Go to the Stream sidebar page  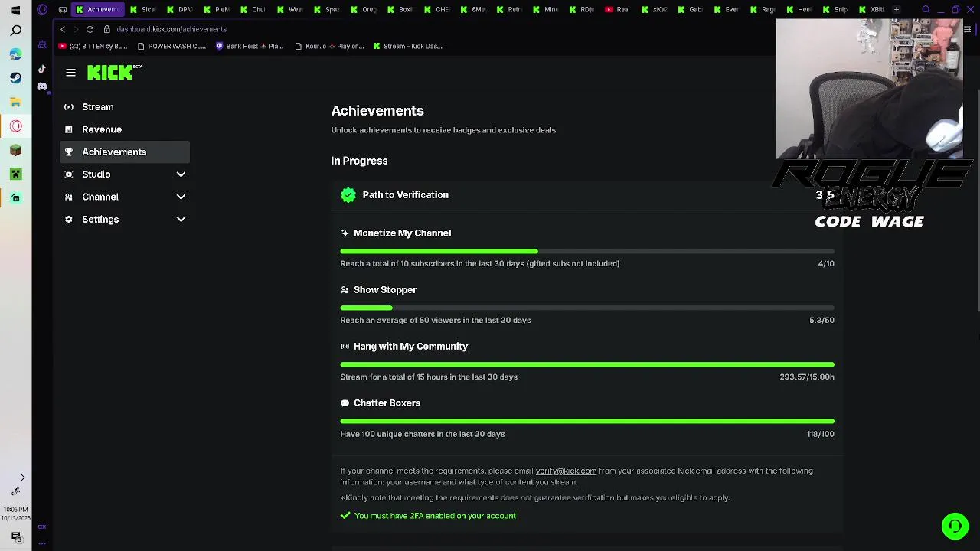[x=97, y=107]
